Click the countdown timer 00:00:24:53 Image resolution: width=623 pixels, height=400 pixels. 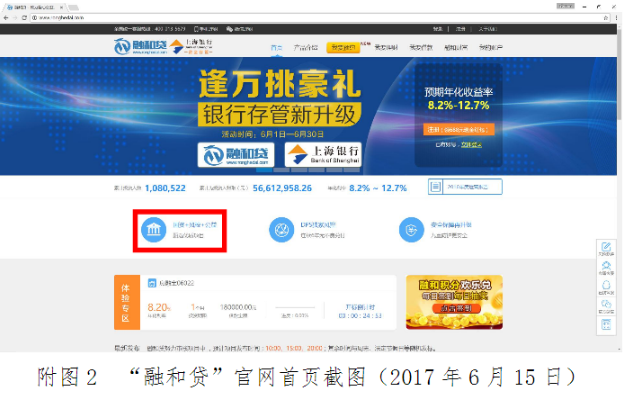pos(360,316)
